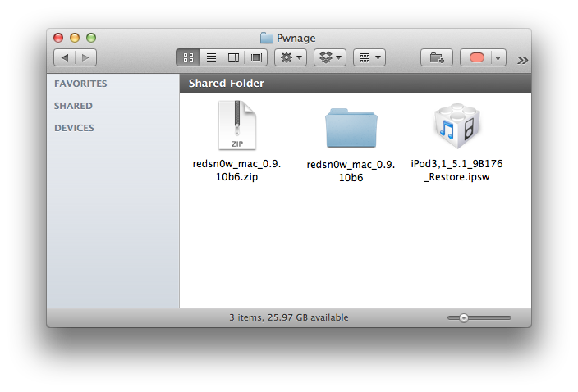Viewport: 578px width, 392px height.
Task: Click the redsn0w_mac_0.9.10b6 folder name
Action: tap(351, 171)
